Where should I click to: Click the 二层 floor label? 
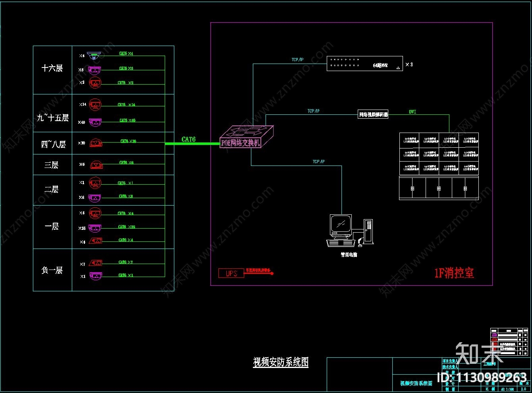tap(52, 189)
